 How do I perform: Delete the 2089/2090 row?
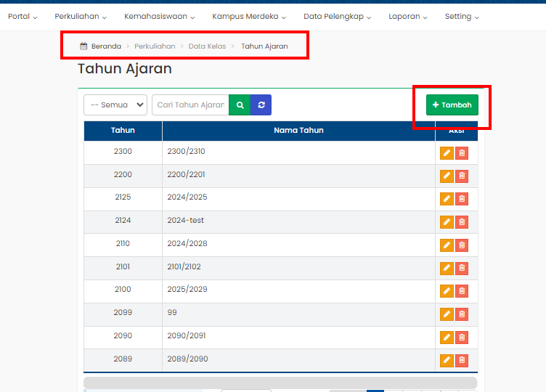(x=462, y=361)
